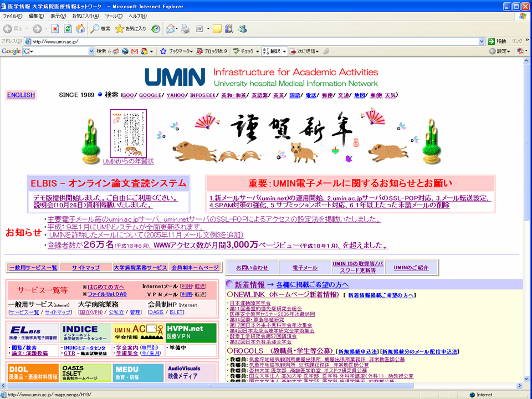Click the ENGLISH link
Viewport: 532px width, 399px height.
point(21,95)
